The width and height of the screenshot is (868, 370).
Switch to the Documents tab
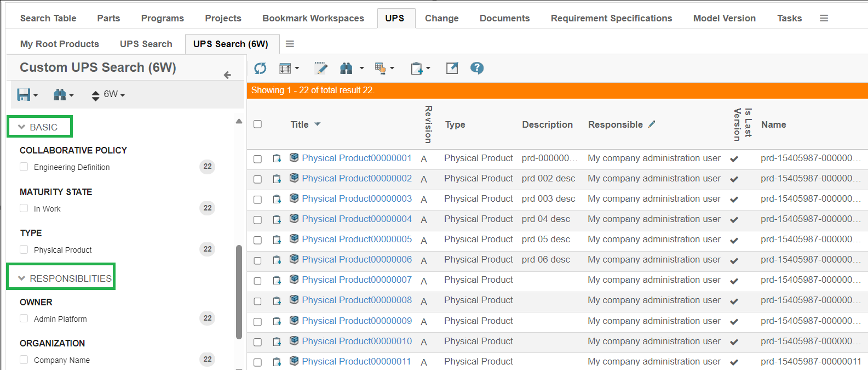point(504,18)
